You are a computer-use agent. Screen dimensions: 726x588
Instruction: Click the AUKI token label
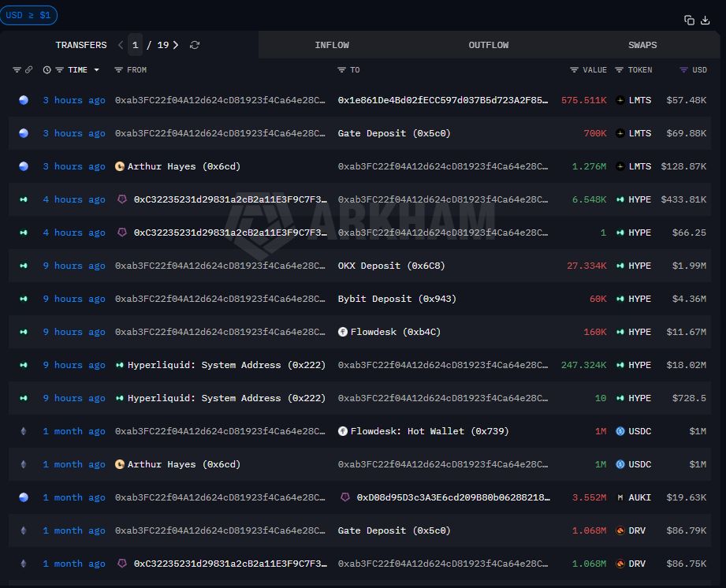[x=640, y=497]
